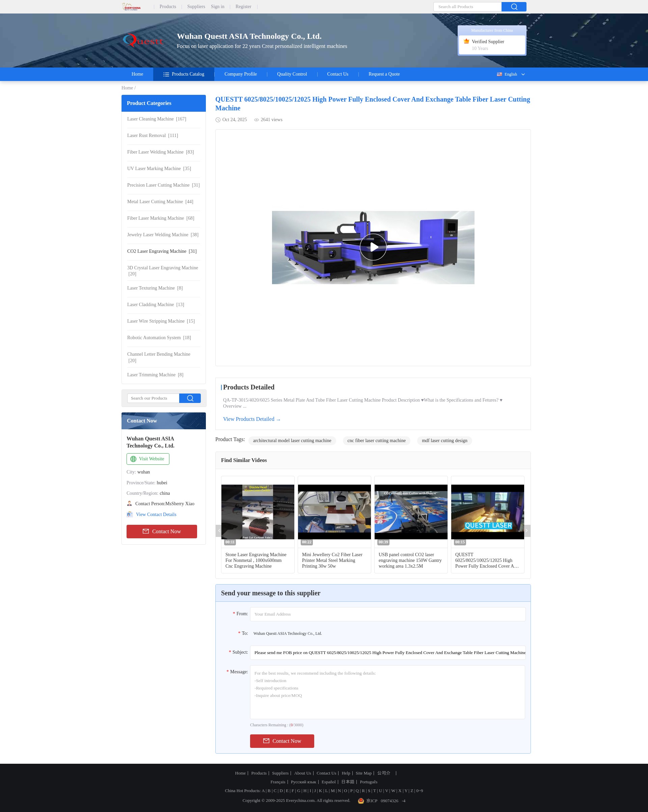Click previous arrow in similar videos carousel
Image resolution: width=648 pixels, height=812 pixels.
pos(218,531)
